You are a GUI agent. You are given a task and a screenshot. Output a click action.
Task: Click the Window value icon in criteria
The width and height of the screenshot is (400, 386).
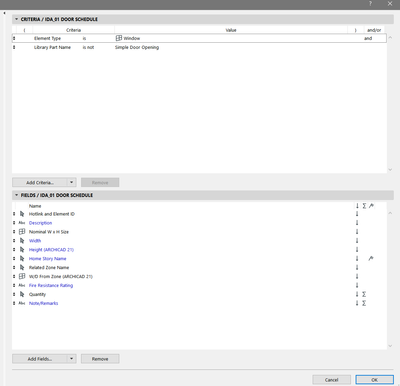pyautogui.click(x=119, y=38)
